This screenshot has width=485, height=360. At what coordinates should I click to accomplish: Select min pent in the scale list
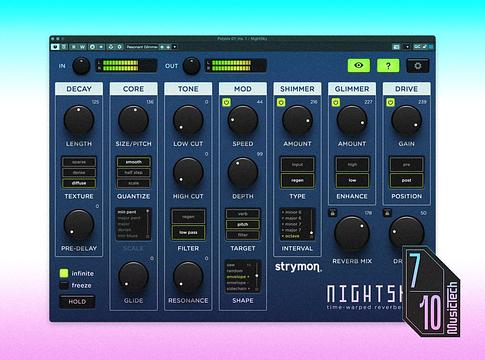[127, 212]
